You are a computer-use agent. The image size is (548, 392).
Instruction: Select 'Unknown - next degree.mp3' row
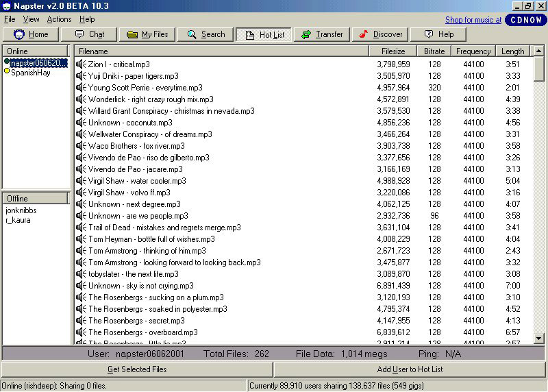click(x=304, y=204)
